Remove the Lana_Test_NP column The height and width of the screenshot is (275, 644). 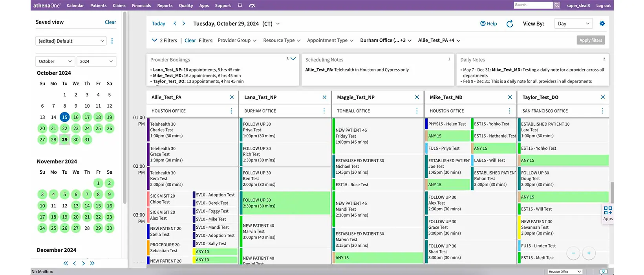click(x=324, y=97)
